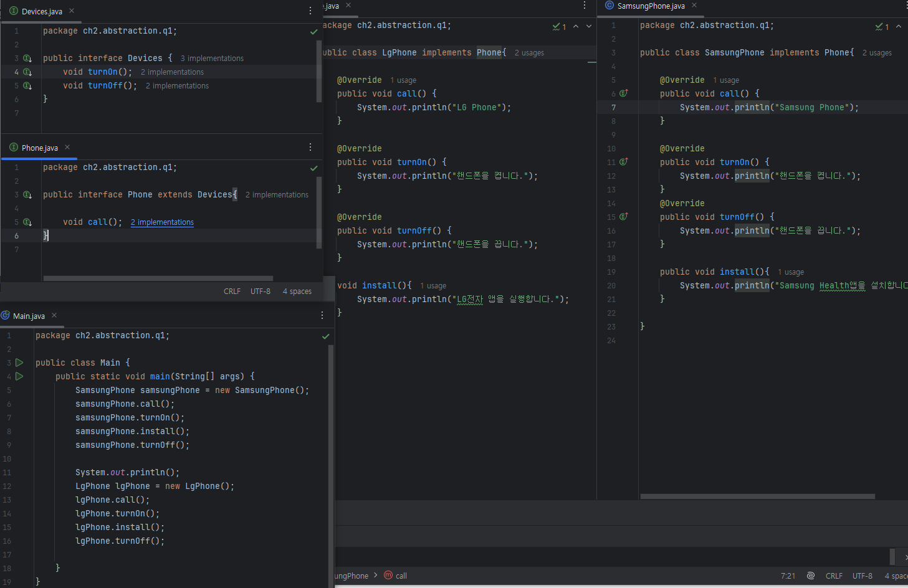Image resolution: width=908 pixels, height=588 pixels.
Task: Click 1 usage hint on LgPhone install()
Action: pyautogui.click(x=433, y=286)
